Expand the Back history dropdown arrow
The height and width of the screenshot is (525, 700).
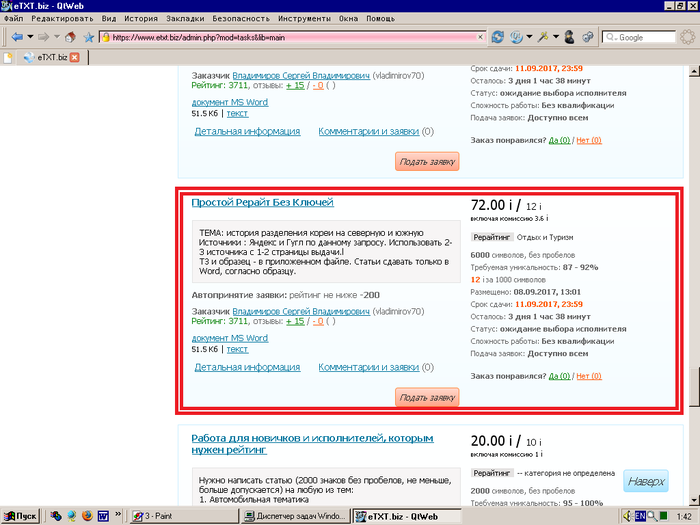tap(29, 37)
